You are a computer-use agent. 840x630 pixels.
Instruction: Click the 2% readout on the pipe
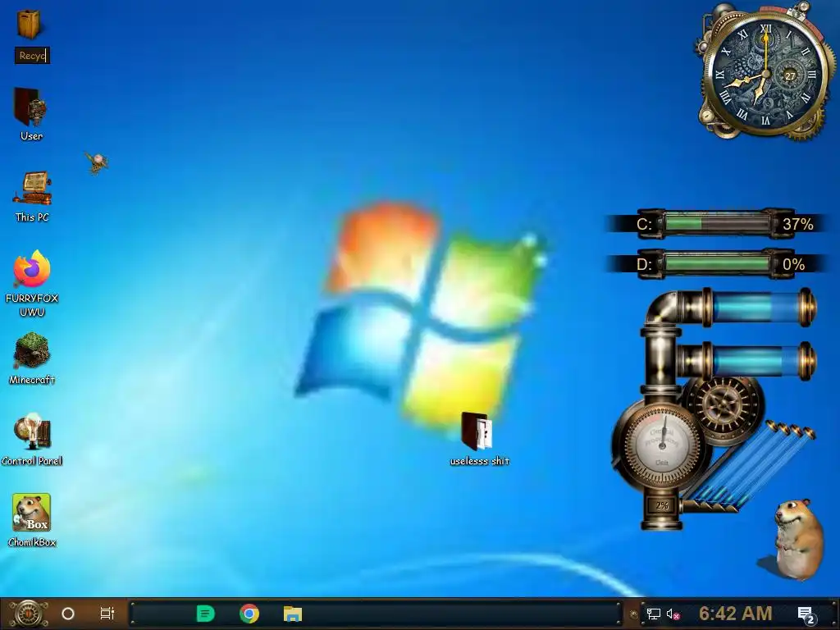tap(662, 505)
